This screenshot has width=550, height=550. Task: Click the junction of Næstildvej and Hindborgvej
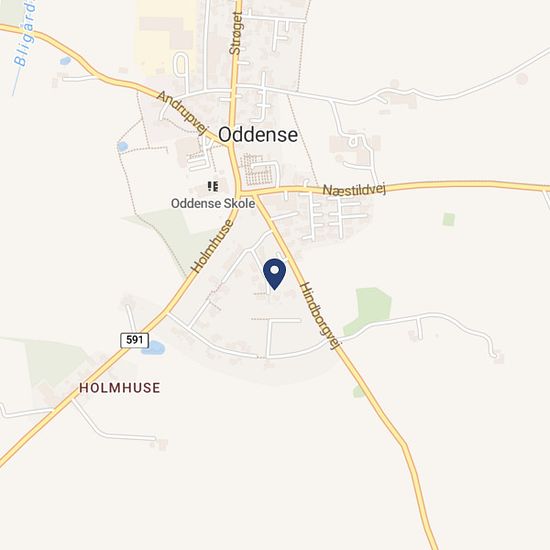click(255, 194)
